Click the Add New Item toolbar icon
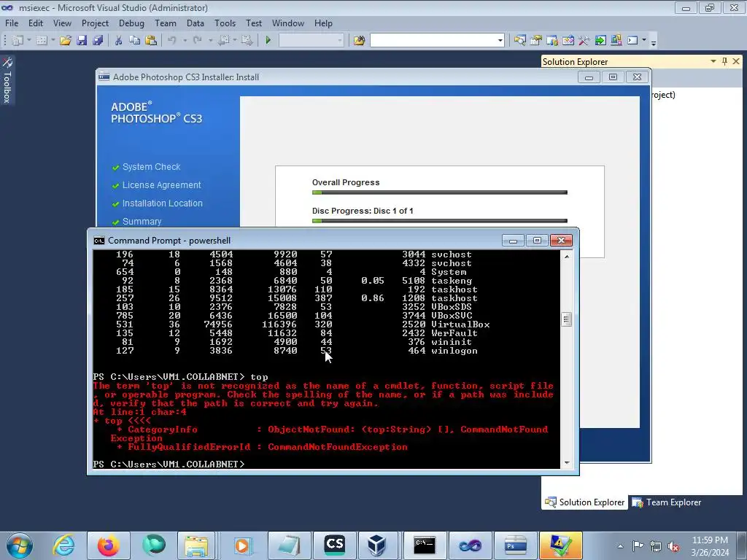 pos(42,41)
